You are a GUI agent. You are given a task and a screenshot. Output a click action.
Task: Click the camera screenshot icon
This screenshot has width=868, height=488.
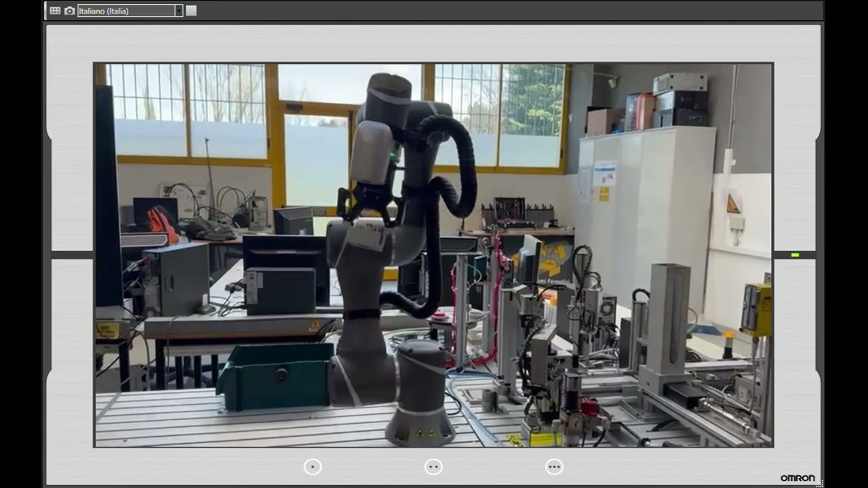[x=69, y=11]
